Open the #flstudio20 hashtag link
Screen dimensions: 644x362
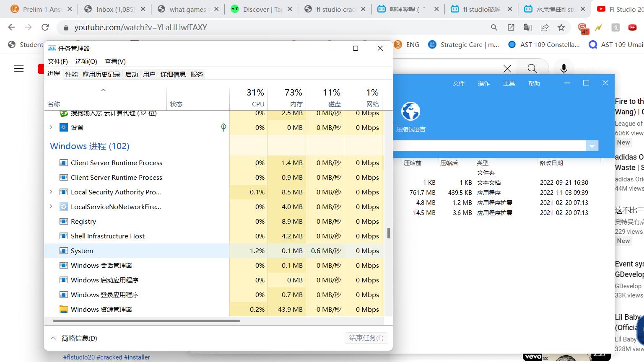79,357
